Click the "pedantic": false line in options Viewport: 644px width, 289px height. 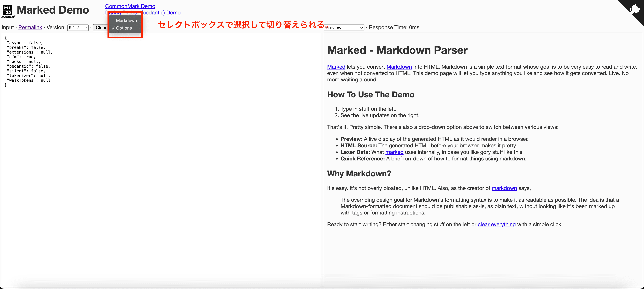pyautogui.click(x=29, y=66)
